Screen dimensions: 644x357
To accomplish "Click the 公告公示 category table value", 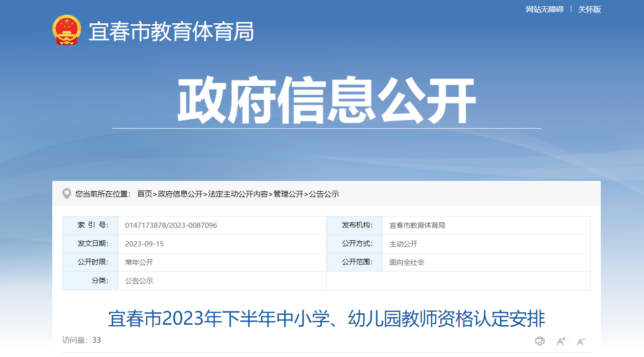I will [x=139, y=281].
